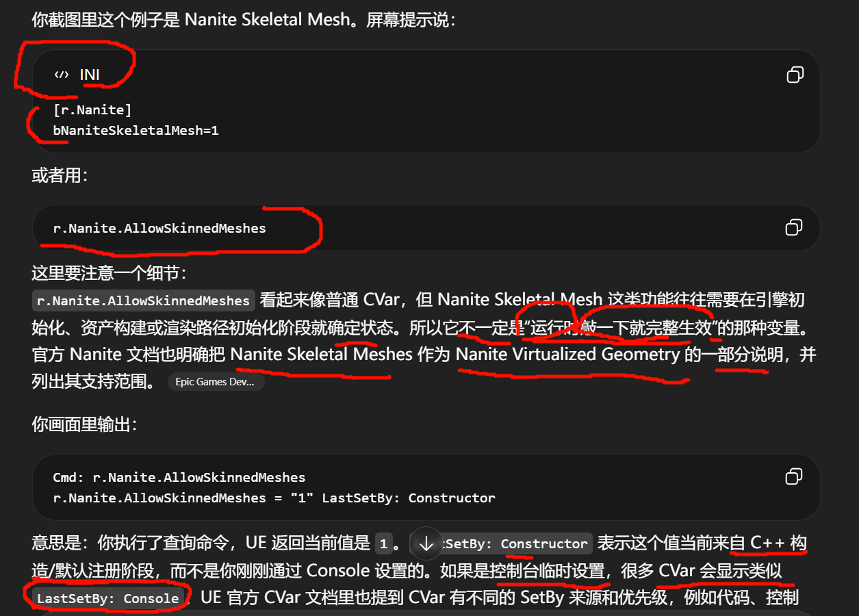Viewport: 859px width, 616px height.
Task: Click the [r.Nanite] line in code block
Action: click(x=92, y=110)
